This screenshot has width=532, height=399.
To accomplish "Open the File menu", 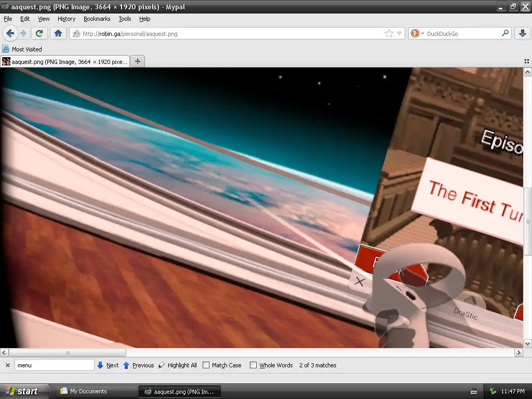I will (x=8, y=19).
